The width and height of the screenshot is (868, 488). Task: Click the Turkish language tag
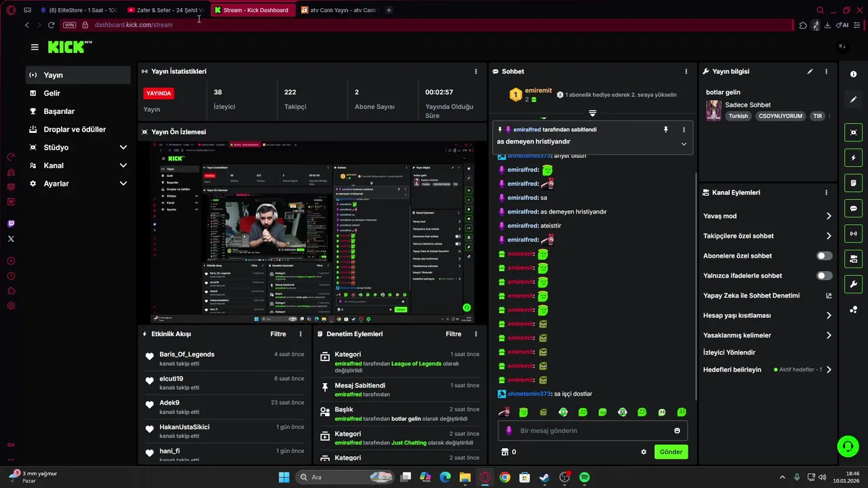[738, 116]
